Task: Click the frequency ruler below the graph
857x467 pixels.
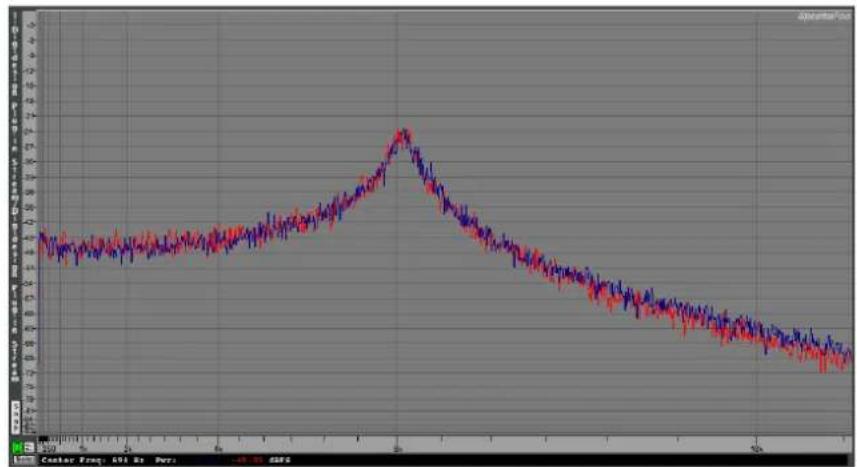Action: coord(444,444)
